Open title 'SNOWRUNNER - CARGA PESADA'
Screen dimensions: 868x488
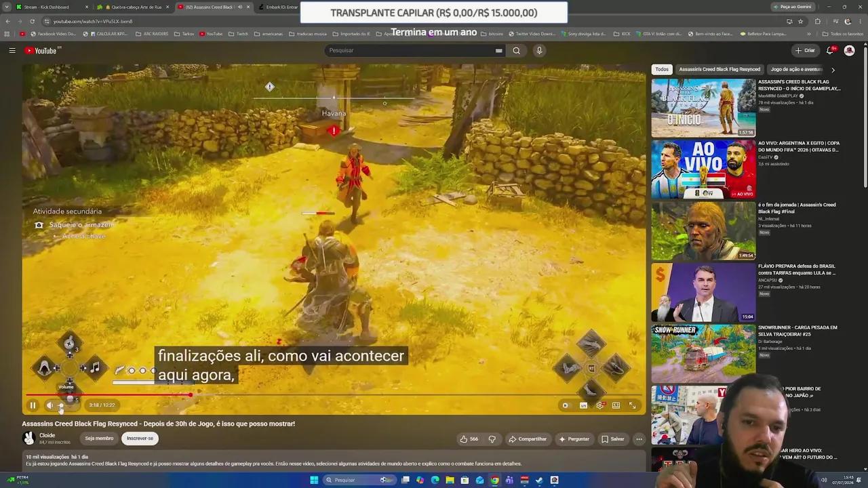798,331
